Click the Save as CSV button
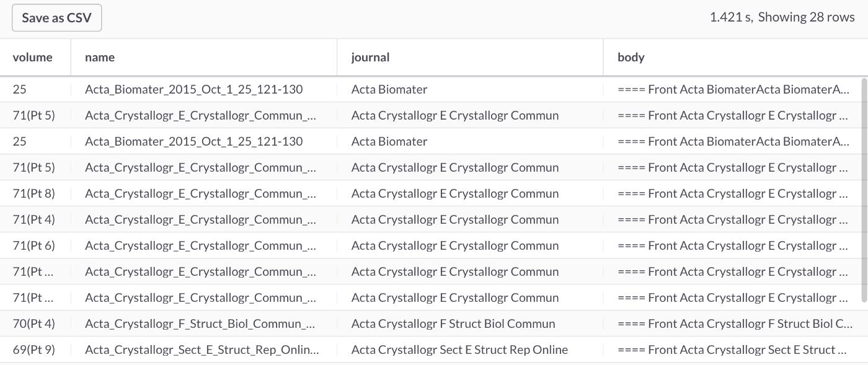Screen dimensions: 868x365 tap(56, 18)
